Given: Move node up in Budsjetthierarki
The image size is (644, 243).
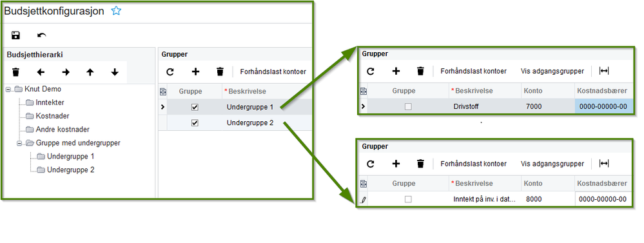Looking at the screenshot, I should pos(90,72).
